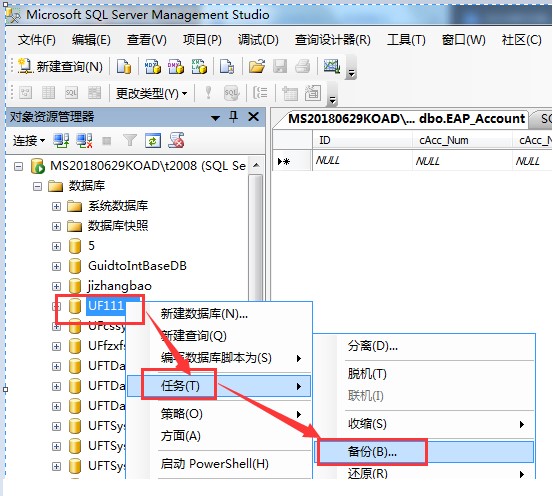The image size is (553, 496).
Task: Click the Stop square icon in Object Explorer
Action: tap(107, 141)
